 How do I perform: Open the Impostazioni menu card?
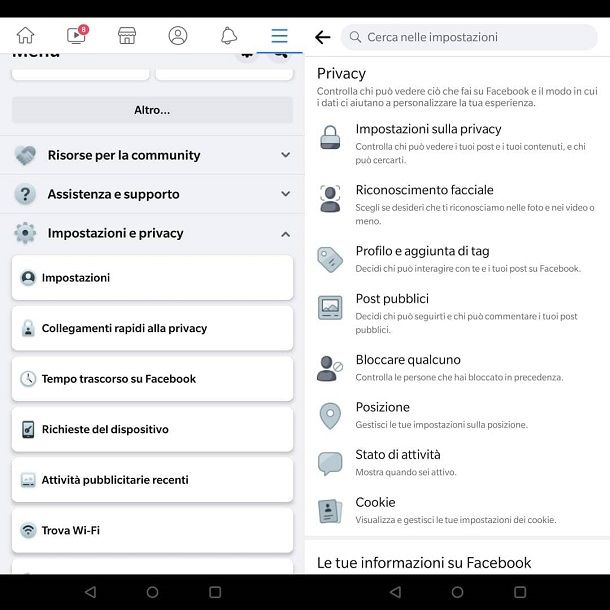pos(152,278)
